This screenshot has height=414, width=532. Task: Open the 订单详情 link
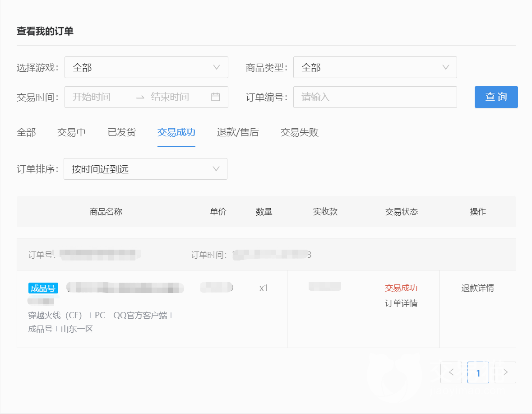point(401,303)
